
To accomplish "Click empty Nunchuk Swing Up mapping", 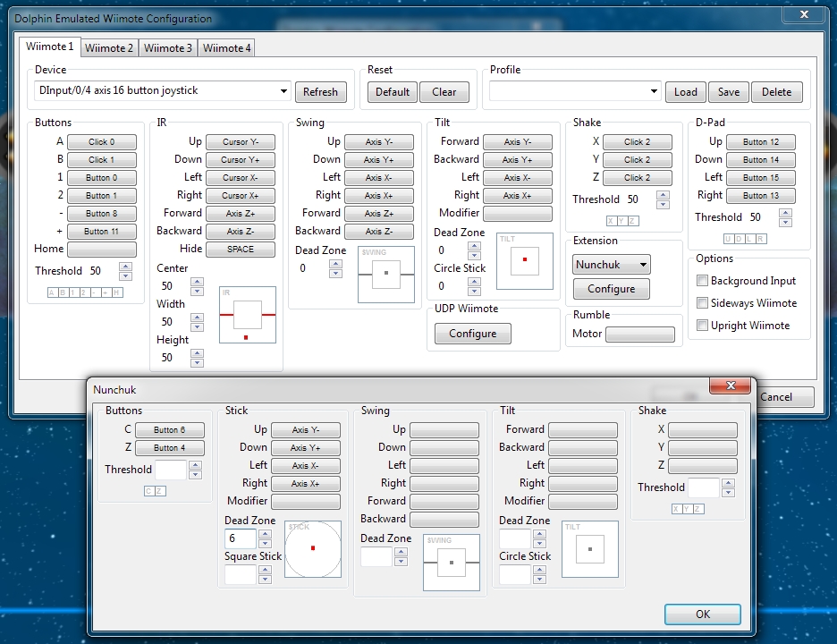I will [x=444, y=430].
